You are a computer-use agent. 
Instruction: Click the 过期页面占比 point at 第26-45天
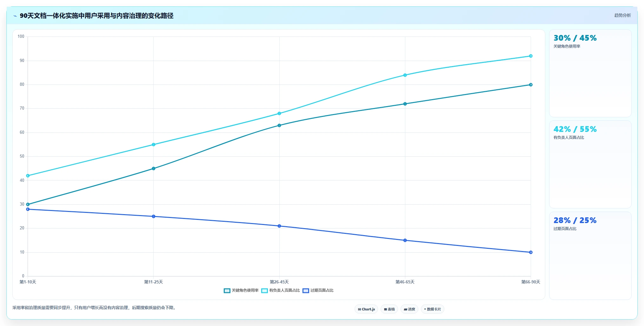(x=279, y=226)
